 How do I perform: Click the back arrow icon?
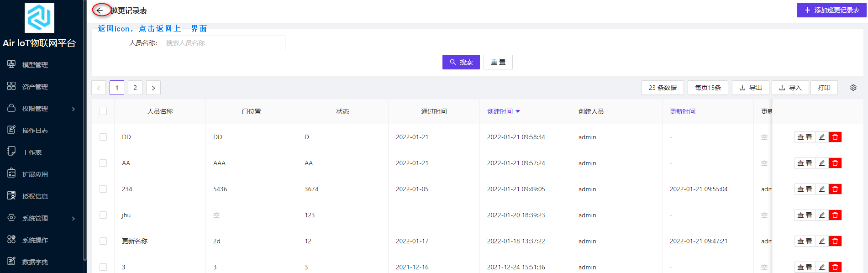click(100, 10)
